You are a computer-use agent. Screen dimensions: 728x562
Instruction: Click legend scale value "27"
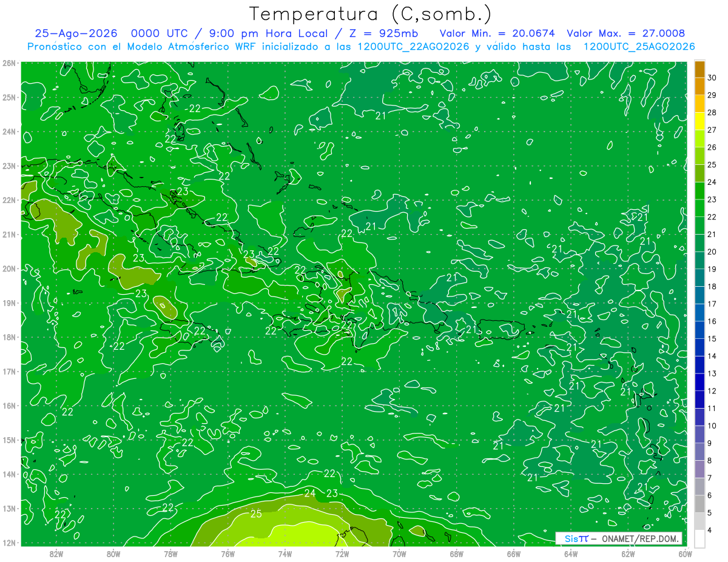712,130
